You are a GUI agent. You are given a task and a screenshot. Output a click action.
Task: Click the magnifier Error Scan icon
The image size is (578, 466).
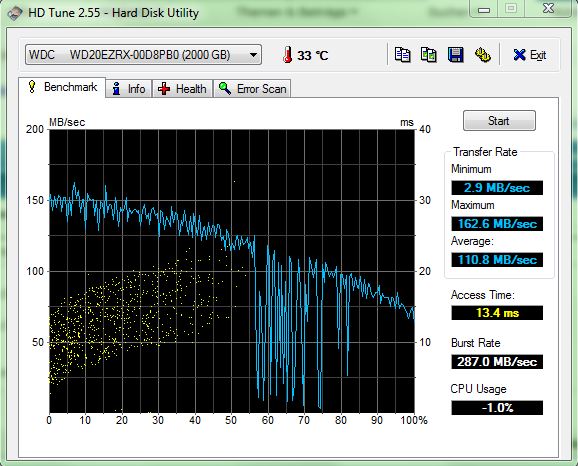(225, 88)
